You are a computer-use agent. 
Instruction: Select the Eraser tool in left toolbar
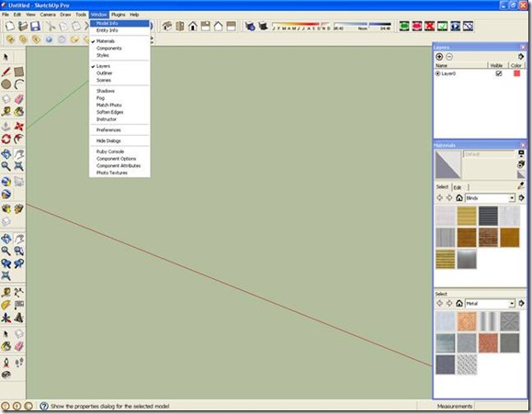[19, 98]
